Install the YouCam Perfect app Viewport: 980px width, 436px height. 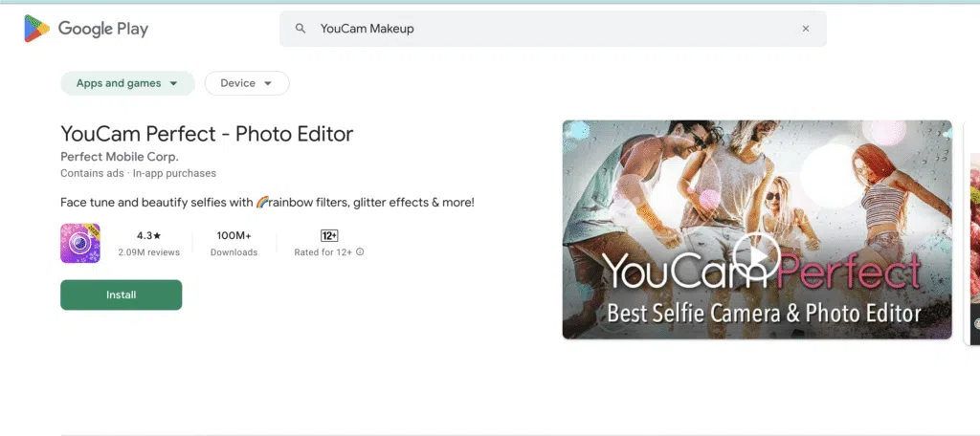click(122, 294)
